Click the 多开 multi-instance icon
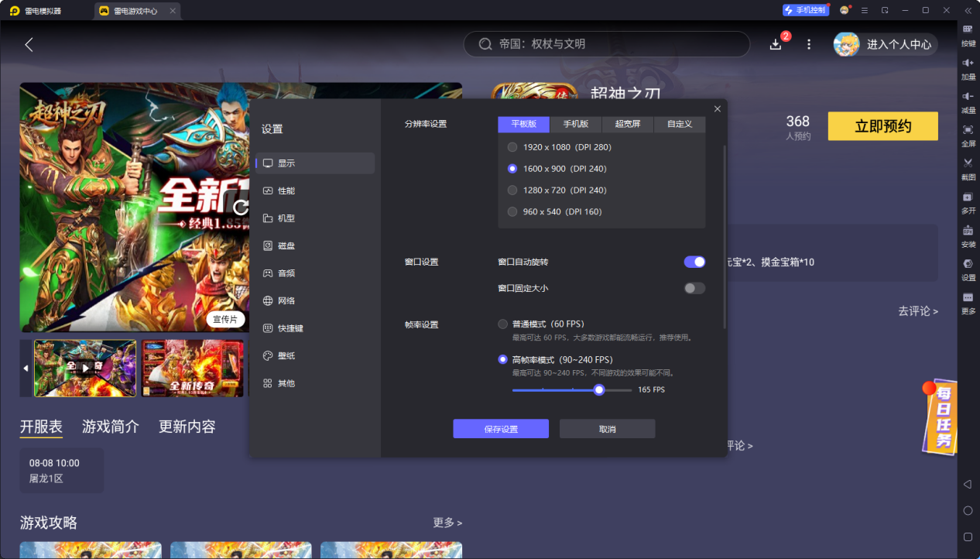 [968, 202]
